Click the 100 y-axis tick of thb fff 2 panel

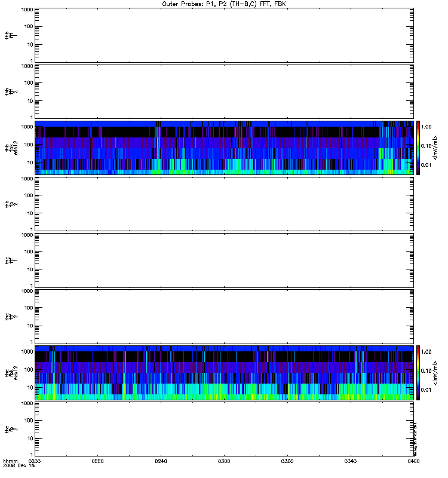[29, 83]
